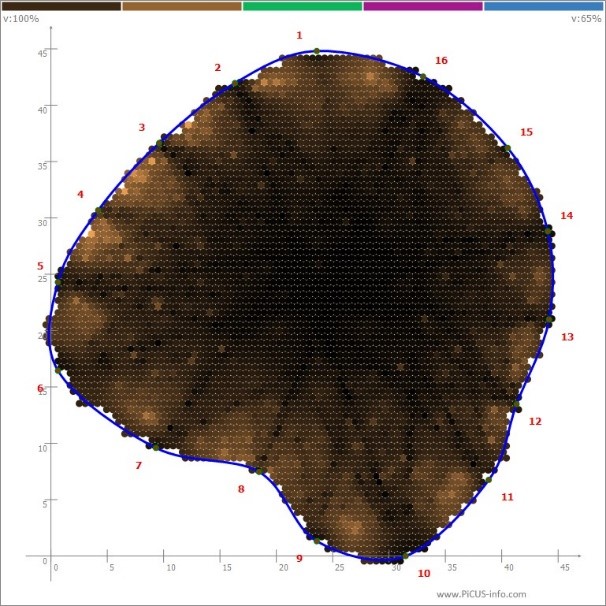Select sensor point label 2
Image resolution: width=606 pixels, height=606 pixels.
tap(217, 67)
